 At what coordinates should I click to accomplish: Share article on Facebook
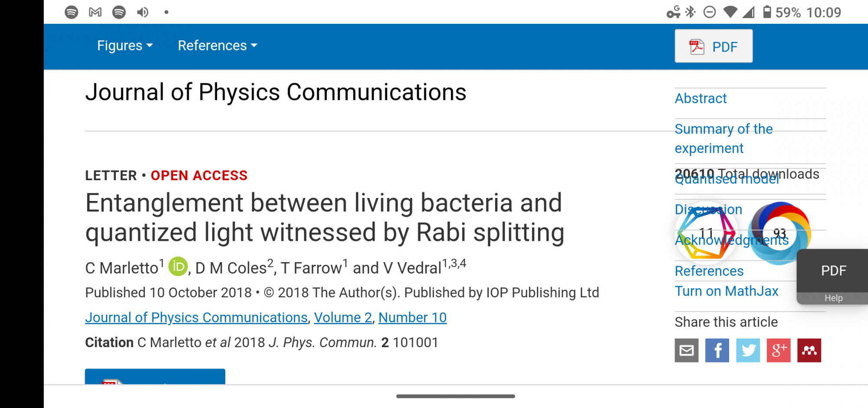tap(717, 350)
